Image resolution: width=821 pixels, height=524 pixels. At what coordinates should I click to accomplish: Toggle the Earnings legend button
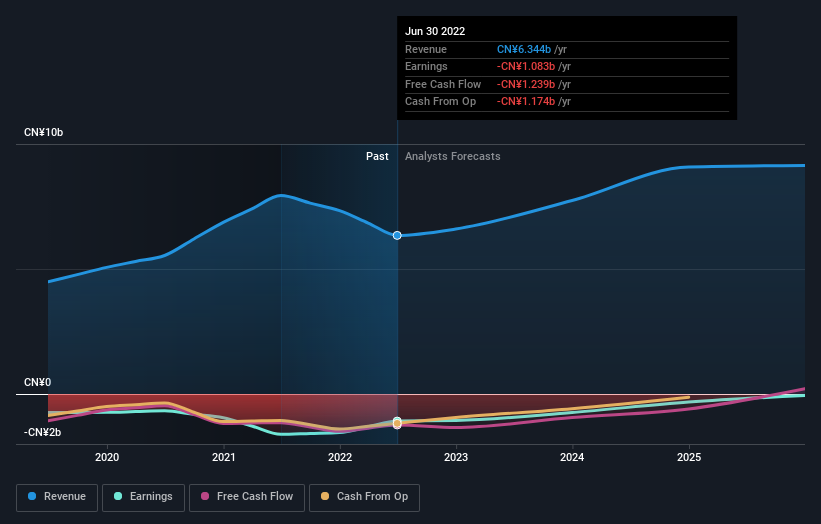[143, 497]
